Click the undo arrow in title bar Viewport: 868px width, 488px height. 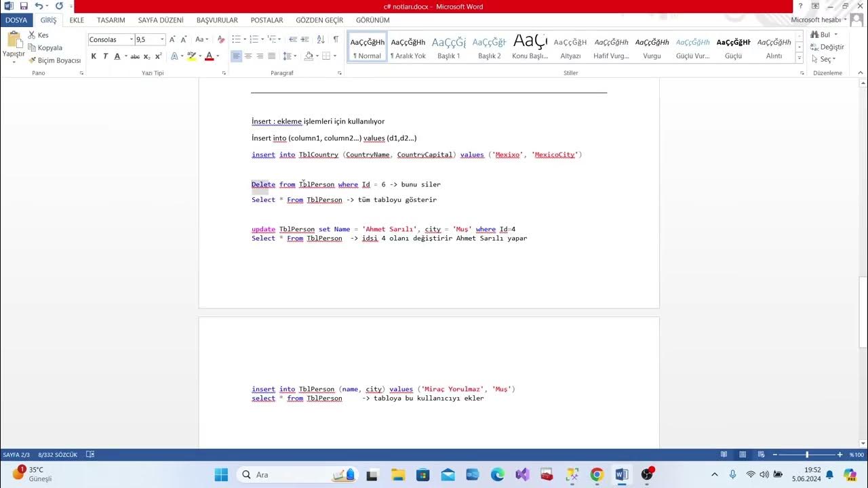click(39, 6)
